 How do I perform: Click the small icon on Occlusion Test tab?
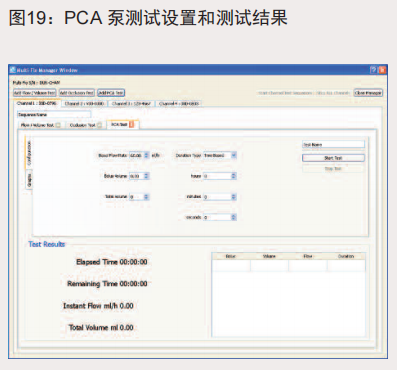99,125
